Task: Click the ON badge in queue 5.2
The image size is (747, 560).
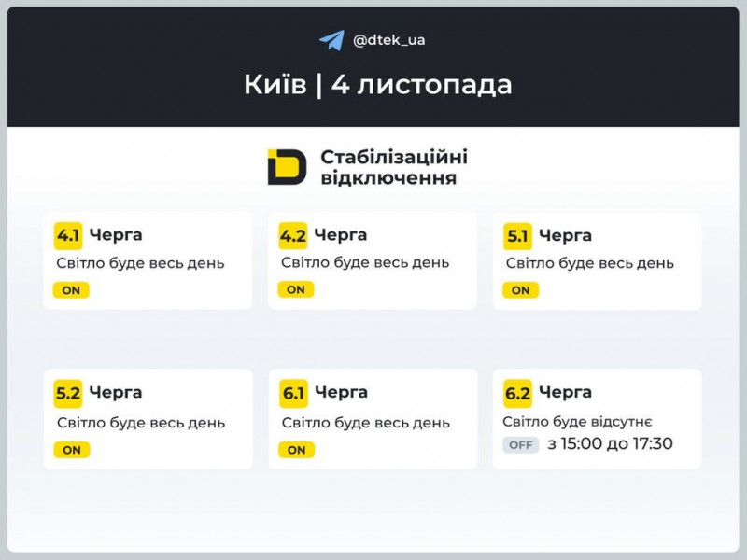Action: pos(71,450)
